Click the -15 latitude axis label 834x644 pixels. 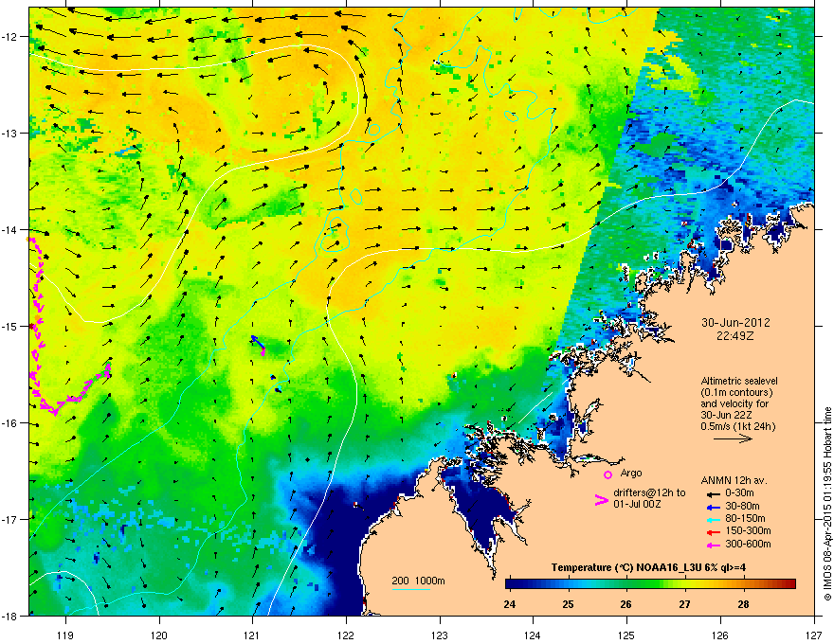coord(10,326)
